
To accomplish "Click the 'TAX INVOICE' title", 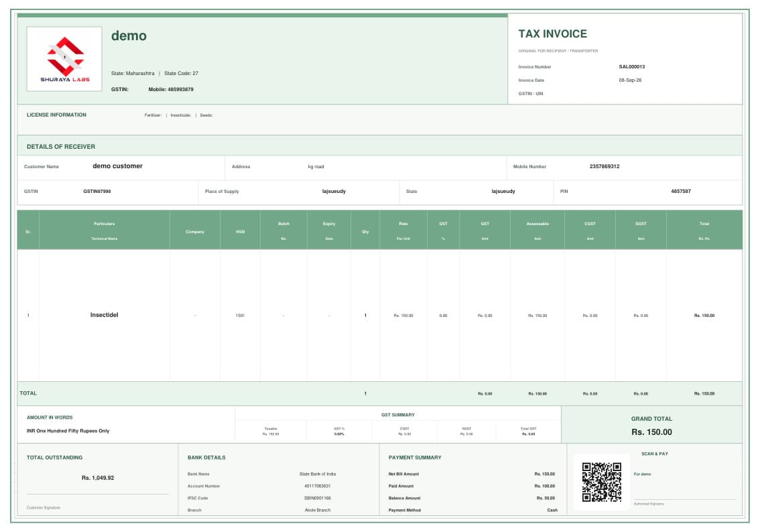I will (x=552, y=34).
